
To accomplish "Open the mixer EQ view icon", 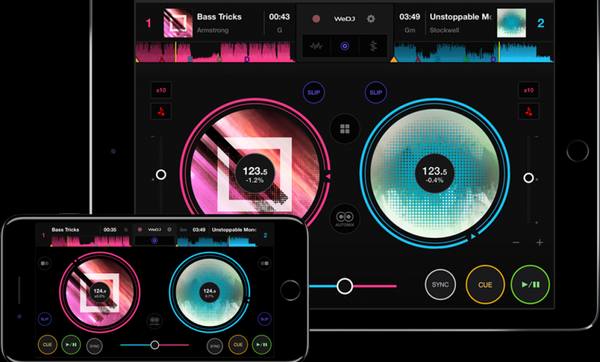I will [x=373, y=46].
